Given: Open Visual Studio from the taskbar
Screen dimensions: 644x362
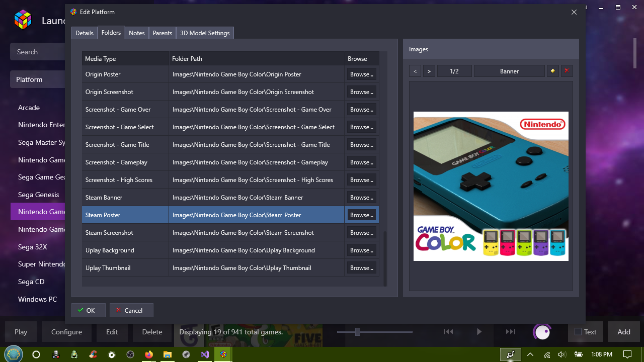Looking at the screenshot, I should (205, 354).
